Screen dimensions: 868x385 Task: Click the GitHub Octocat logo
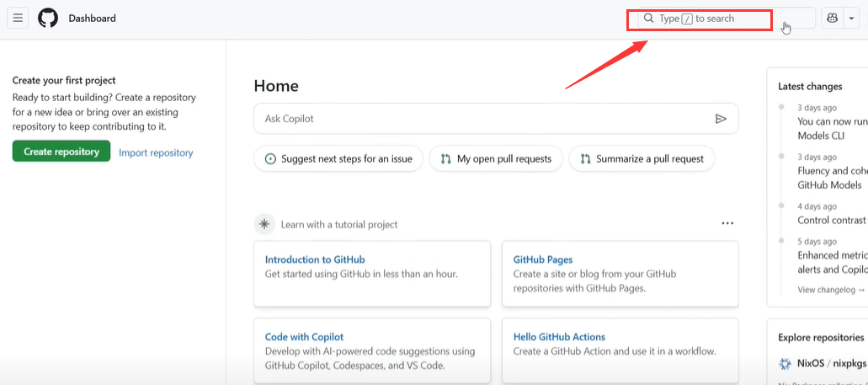tap(48, 19)
